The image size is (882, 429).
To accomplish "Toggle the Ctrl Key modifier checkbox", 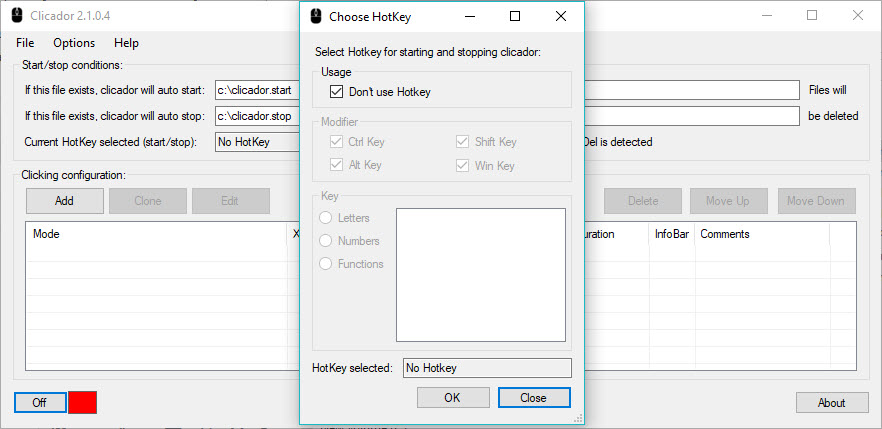I will tap(336, 142).
